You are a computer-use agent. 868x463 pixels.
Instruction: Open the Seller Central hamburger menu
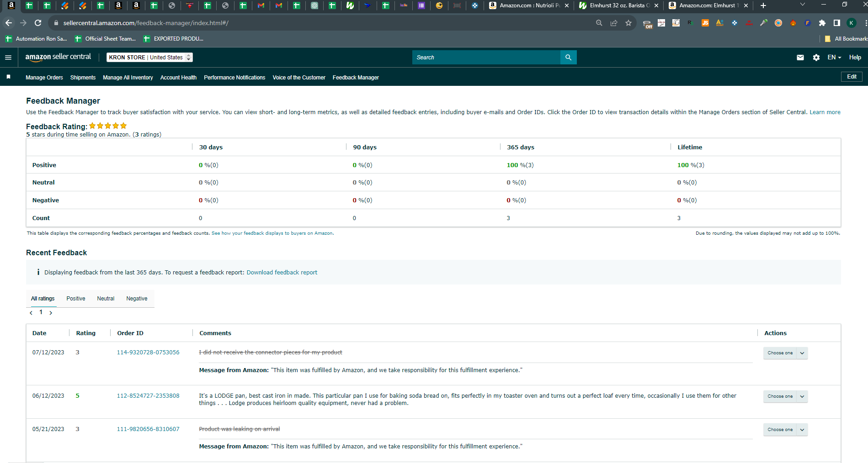8,58
